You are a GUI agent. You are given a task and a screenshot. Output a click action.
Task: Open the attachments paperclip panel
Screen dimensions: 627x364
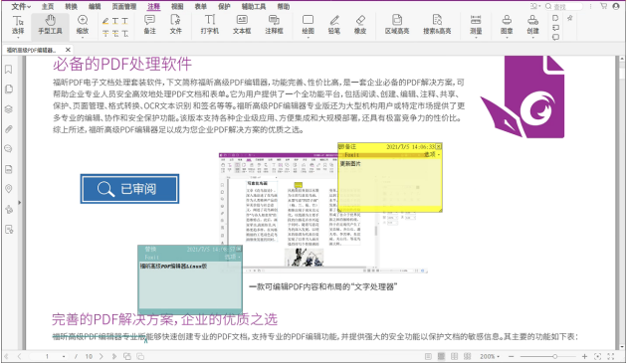tap(8, 129)
